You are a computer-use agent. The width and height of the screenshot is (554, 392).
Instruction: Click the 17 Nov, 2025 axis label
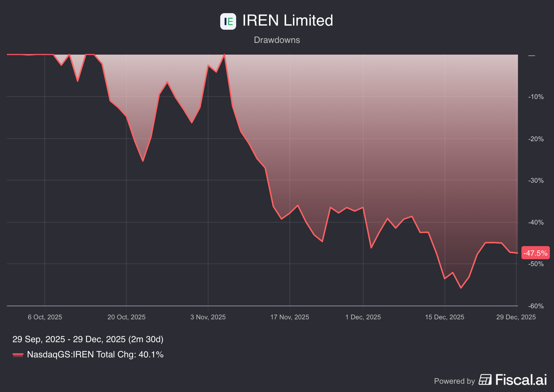point(290,317)
